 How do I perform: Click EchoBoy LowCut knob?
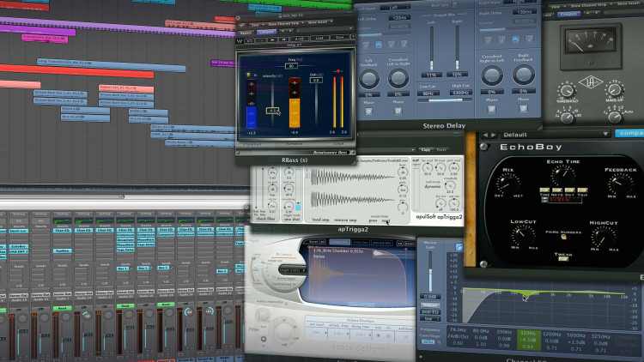tap(523, 236)
